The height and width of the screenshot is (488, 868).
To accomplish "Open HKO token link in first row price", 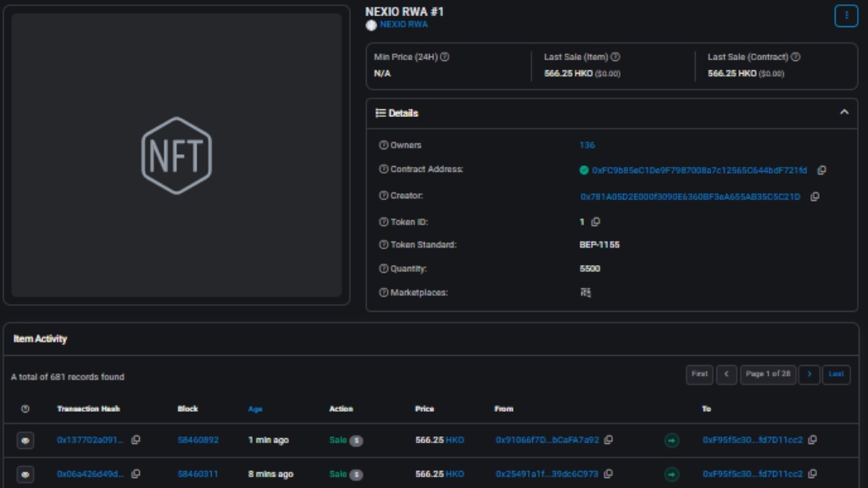I will (454, 440).
